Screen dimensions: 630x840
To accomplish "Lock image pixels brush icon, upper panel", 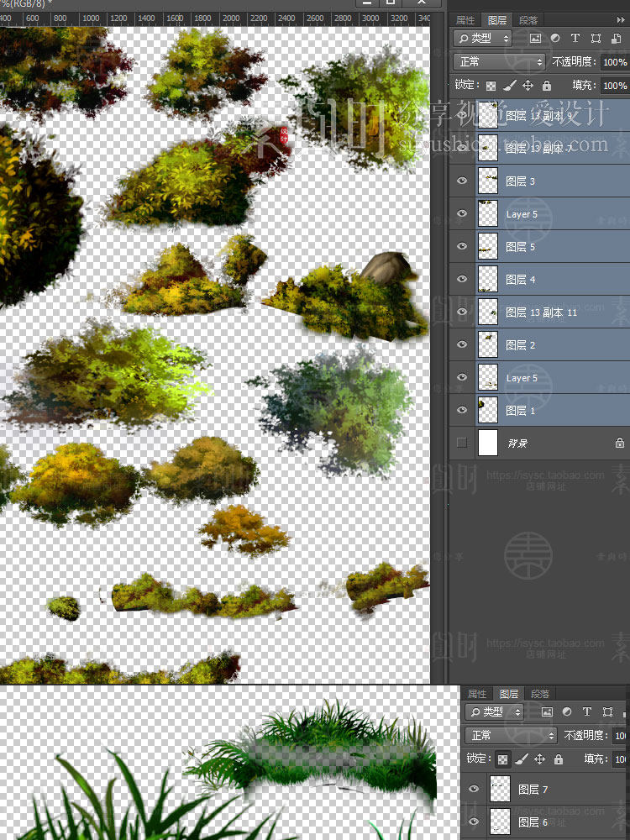I will (510, 85).
